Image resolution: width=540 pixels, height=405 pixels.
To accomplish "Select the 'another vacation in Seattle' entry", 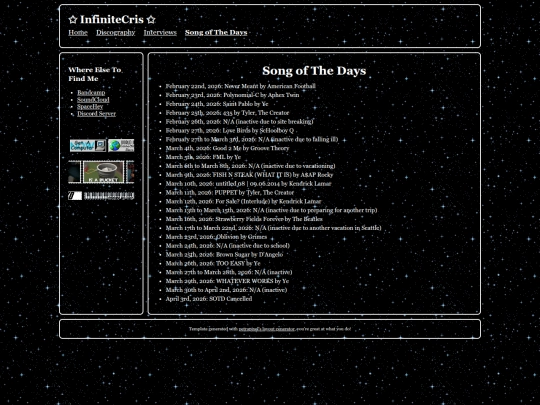I will tap(273, 228).
